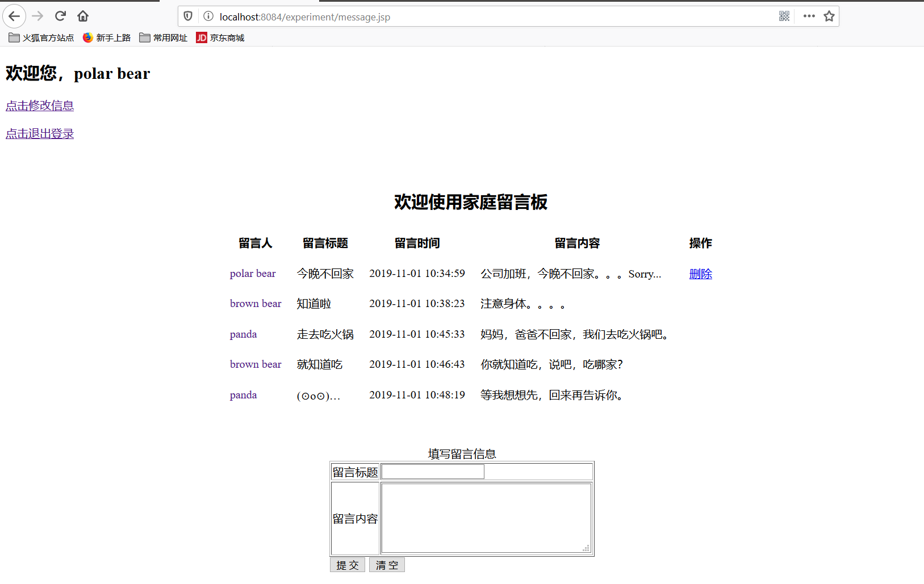
Task: Click the 留言标题 title input field
Action: tap(432, 471)
